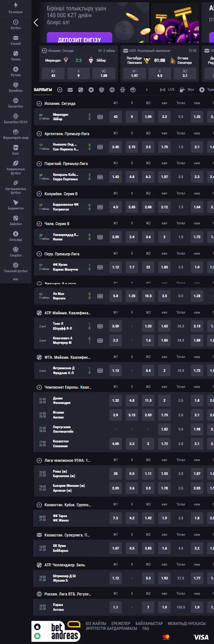Open the Волейбол sport category

tap(16, 87)
